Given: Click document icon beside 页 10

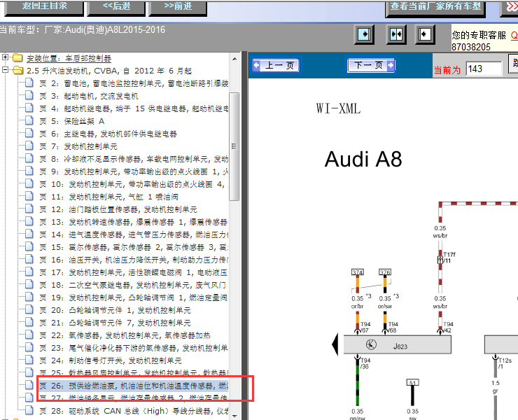Looking at the screenshot, I should point(29,183).
